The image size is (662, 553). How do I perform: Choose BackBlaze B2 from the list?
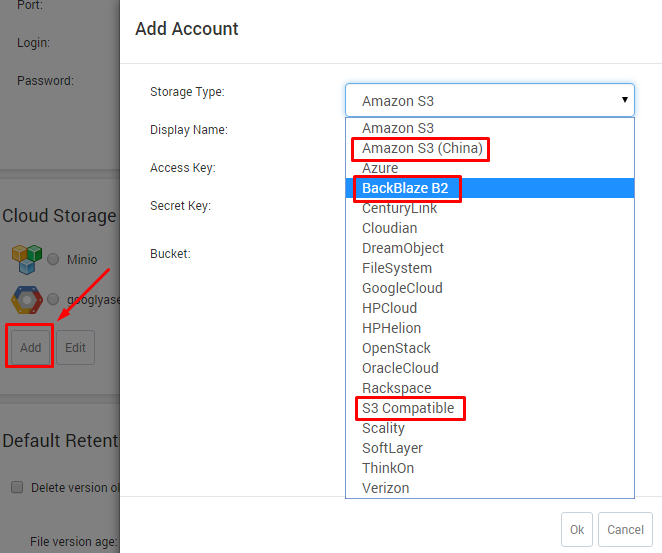(405, 188)
